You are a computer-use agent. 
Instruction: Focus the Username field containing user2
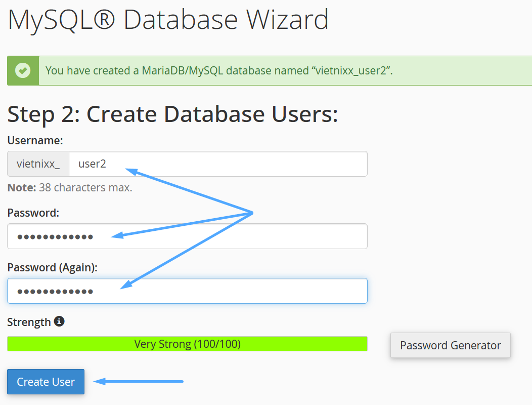pyautogui.click(x=217, y=164)
